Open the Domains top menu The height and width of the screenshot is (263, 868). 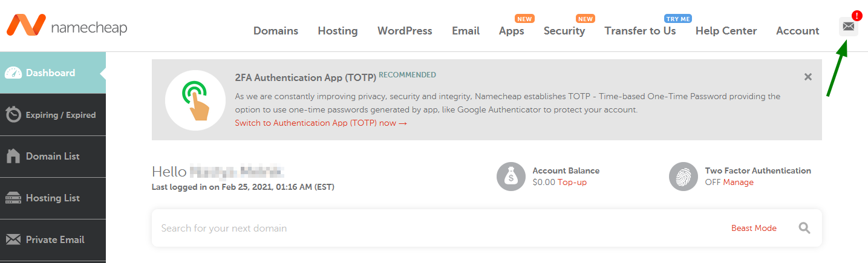tap(276, 31)
